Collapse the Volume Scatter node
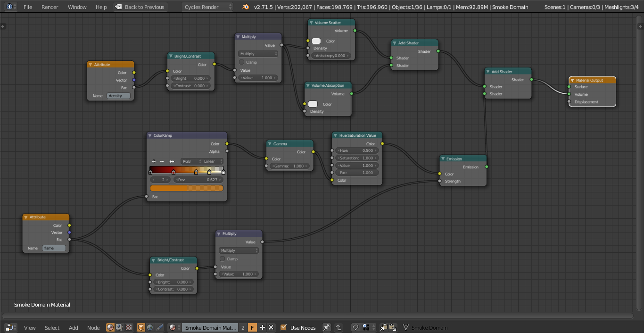The height and width of the screenshot is (333, 644). 312,23
